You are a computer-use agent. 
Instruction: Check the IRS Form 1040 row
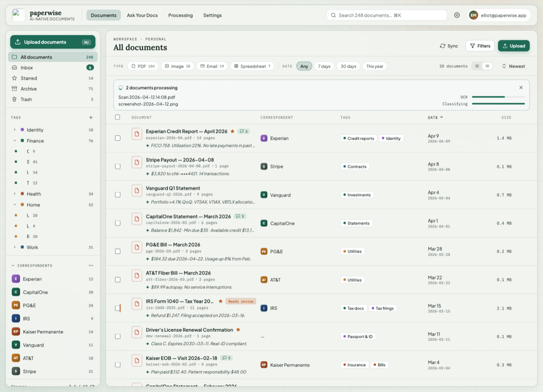tap(118, 308)
